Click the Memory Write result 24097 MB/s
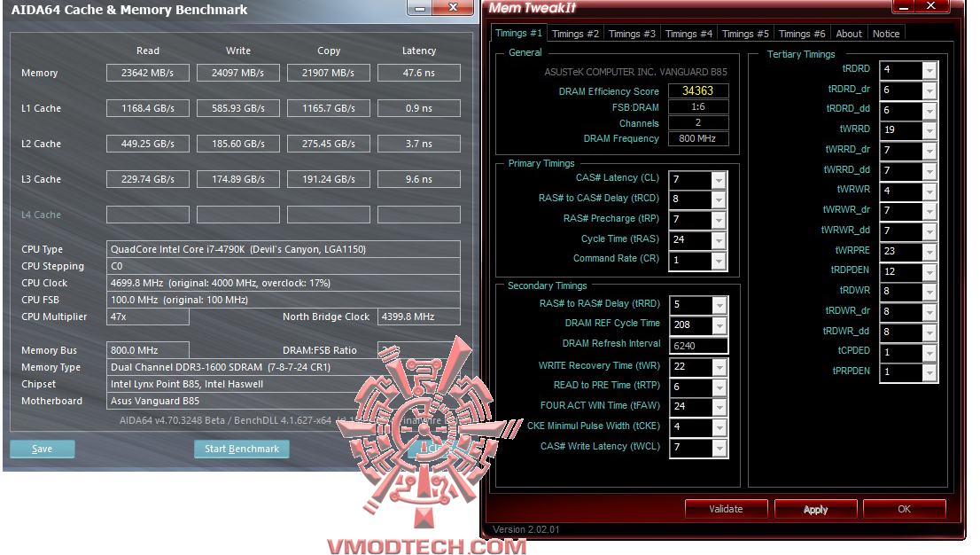The image size is (980, 555). click(238, 73)
